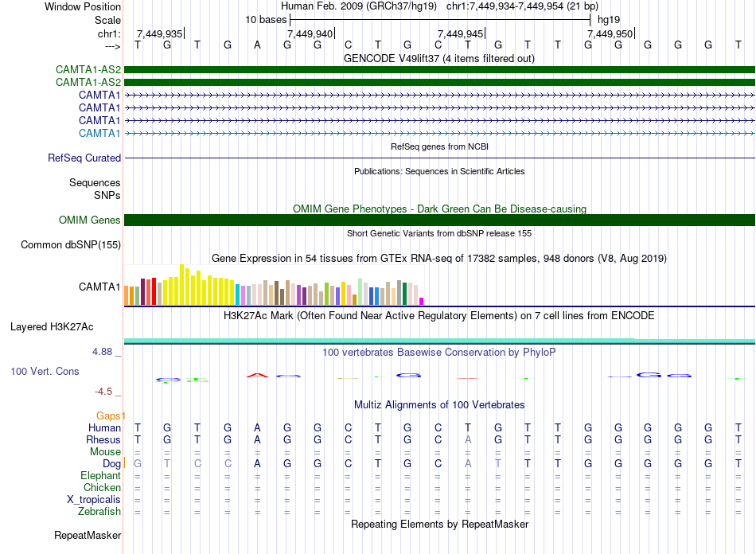756x554 pixels.
Task: Click the RepeatMasker track label
Action: click(88, 535)
